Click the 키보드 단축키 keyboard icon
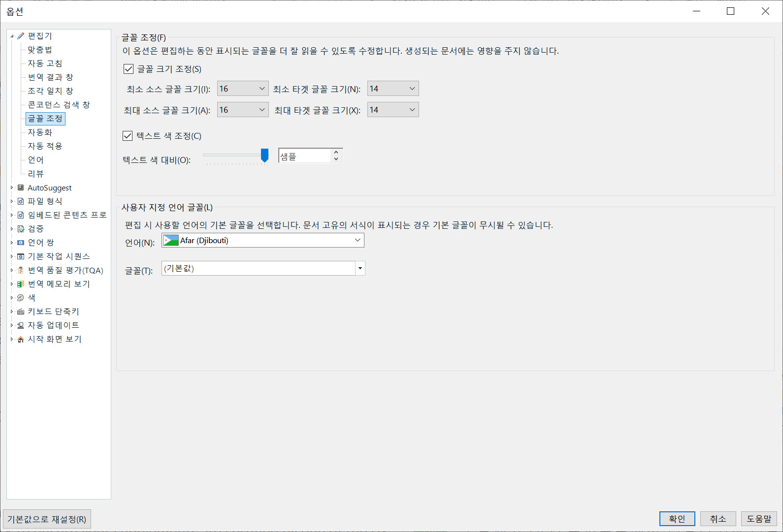Viewport: 783px width, 532px height. pyautogui.click(x=21, y=312)
